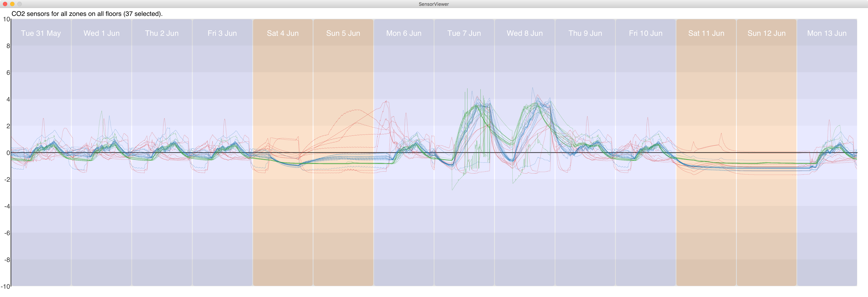Select the Tue 7 Jun day column
Viewport: 868px width, 297px height.
coord(464,152)
